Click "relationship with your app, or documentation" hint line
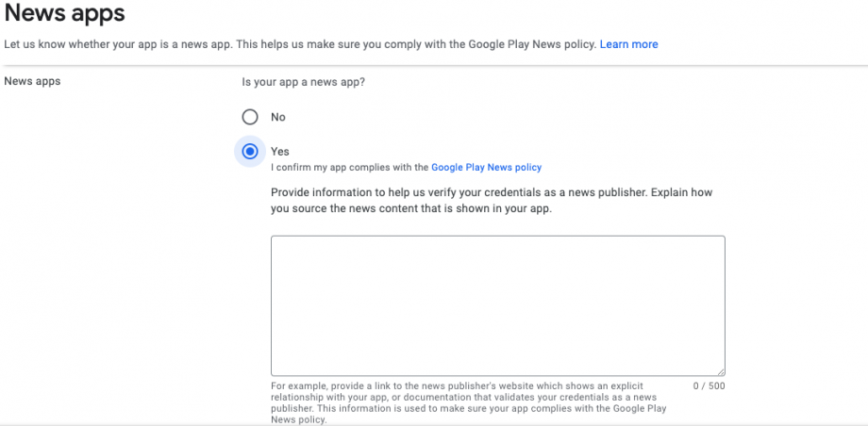The width and height of the screenshot is (868, 426). point(377,398)
